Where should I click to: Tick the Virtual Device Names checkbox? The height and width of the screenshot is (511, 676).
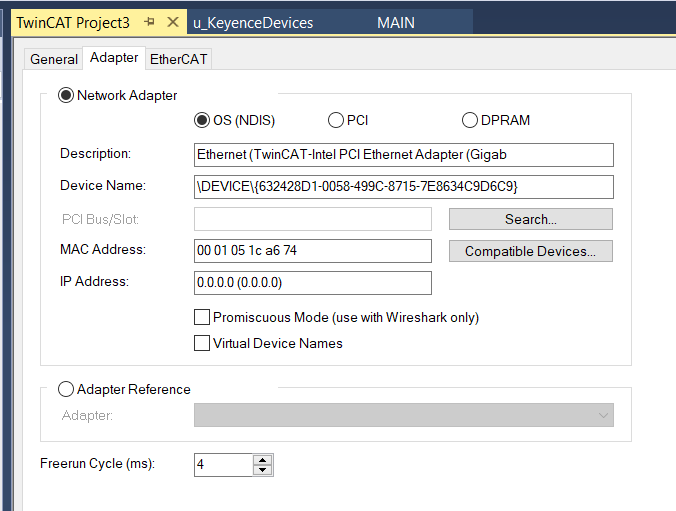click(x=202, y=343)
